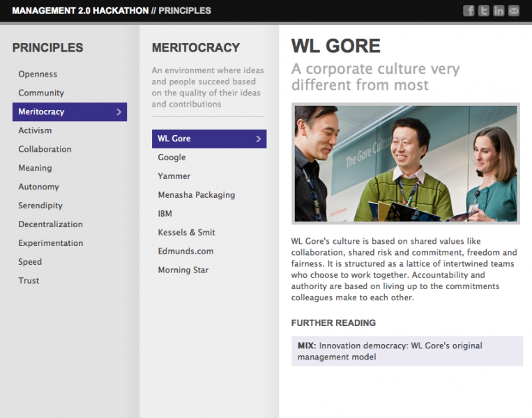Click the 'A corporate culture very different' subtitle
The image size is (532, 418).
click(376, 77)
